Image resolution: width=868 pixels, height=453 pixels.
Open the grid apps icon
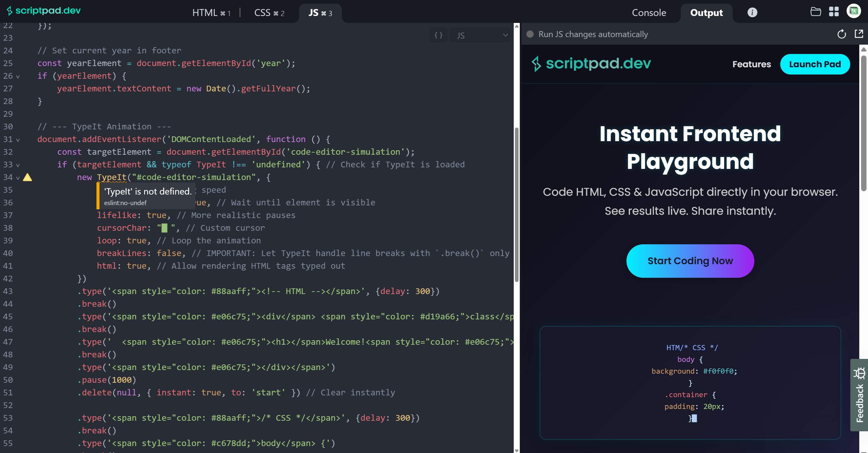point(834,12)
